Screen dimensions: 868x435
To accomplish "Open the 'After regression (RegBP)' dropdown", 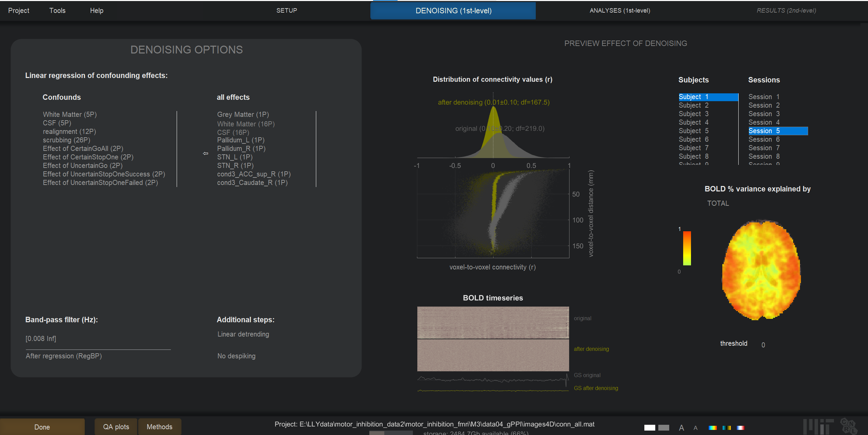I will pos(64,356).
